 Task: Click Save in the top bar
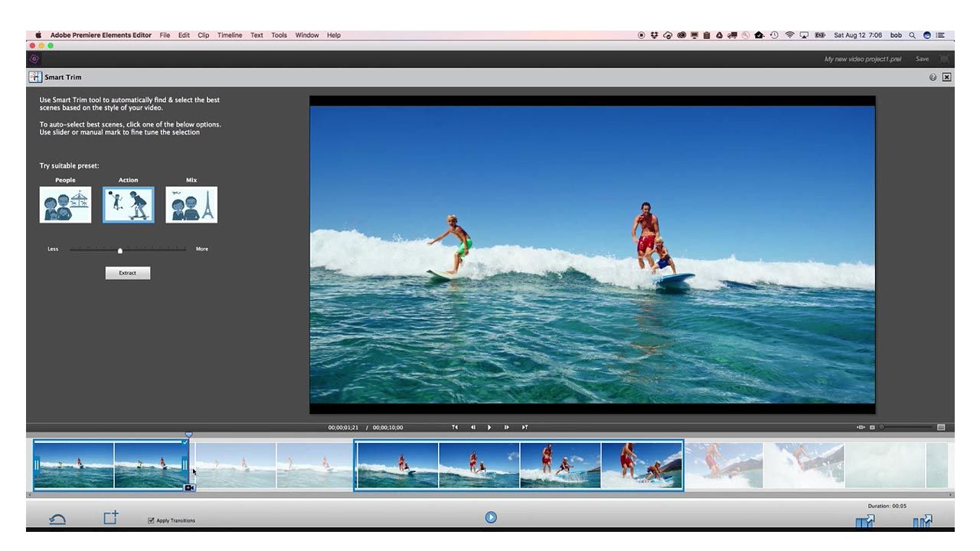(x=922, y=59)
